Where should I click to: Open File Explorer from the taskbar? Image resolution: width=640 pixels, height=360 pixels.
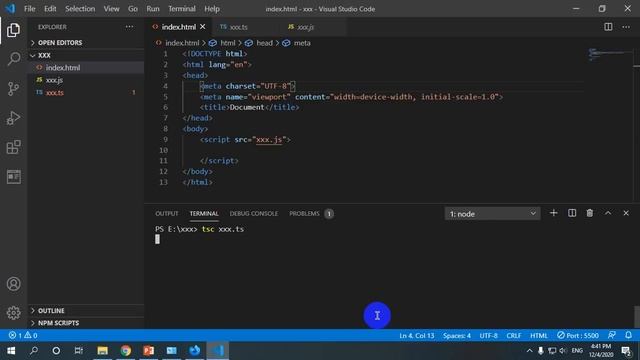click(x=102, y=351)
